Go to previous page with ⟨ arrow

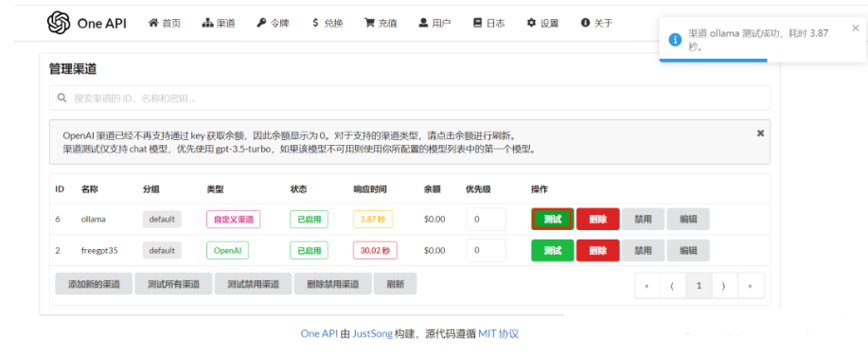point(672,286)
